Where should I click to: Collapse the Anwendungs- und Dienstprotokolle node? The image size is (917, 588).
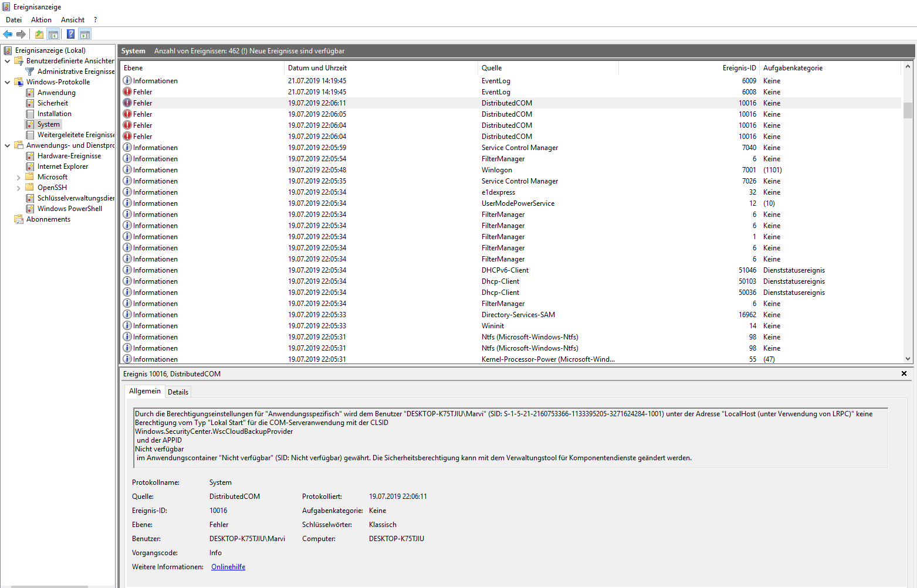[x=7, y=145]
